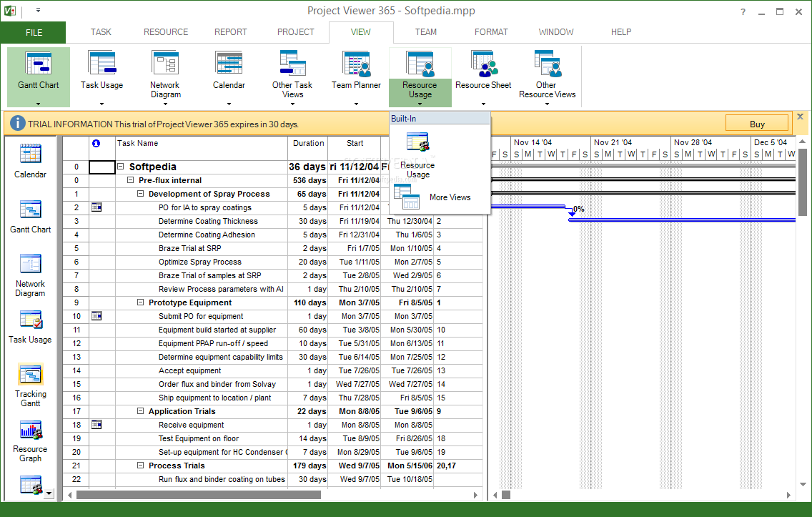Open Tracking Gantt in the left sidebar
This screenshot has height=517, width=812.
31,385
